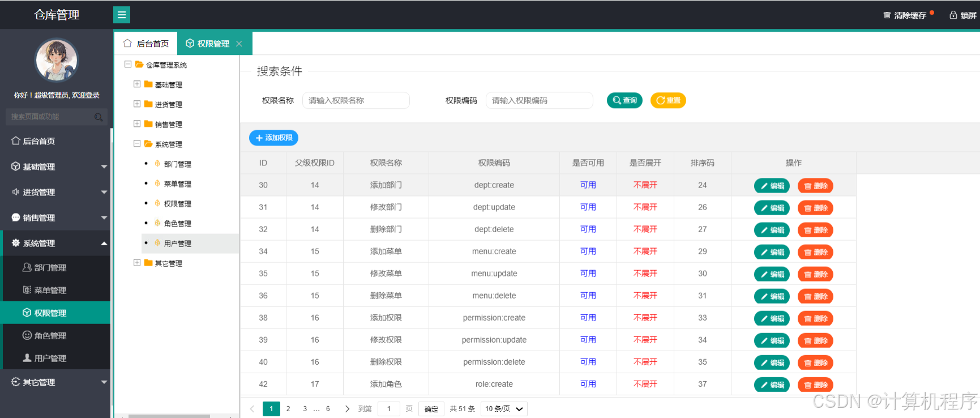980x418 pixels.
Task: Click the 部门管理 user icon in sidebar
Action: (27, 267)
